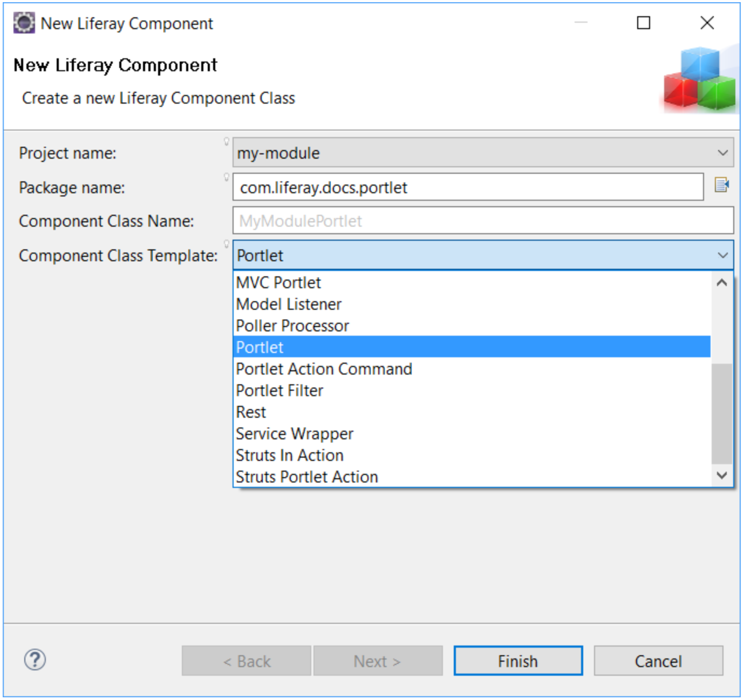Maximize the New Liferay Component window

[x=643, y=23]
